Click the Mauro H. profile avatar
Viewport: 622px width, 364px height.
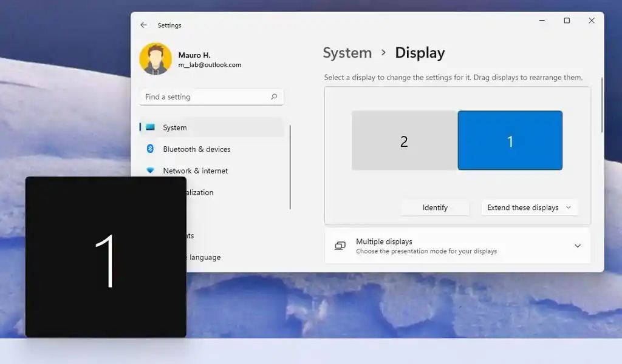click(155, 59)
